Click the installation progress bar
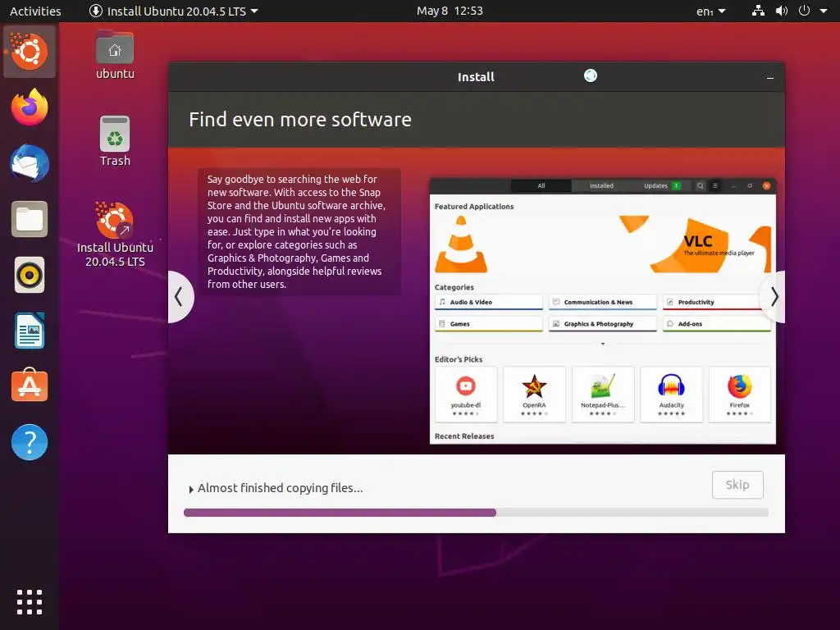840x630 pixels. [476, 513]
